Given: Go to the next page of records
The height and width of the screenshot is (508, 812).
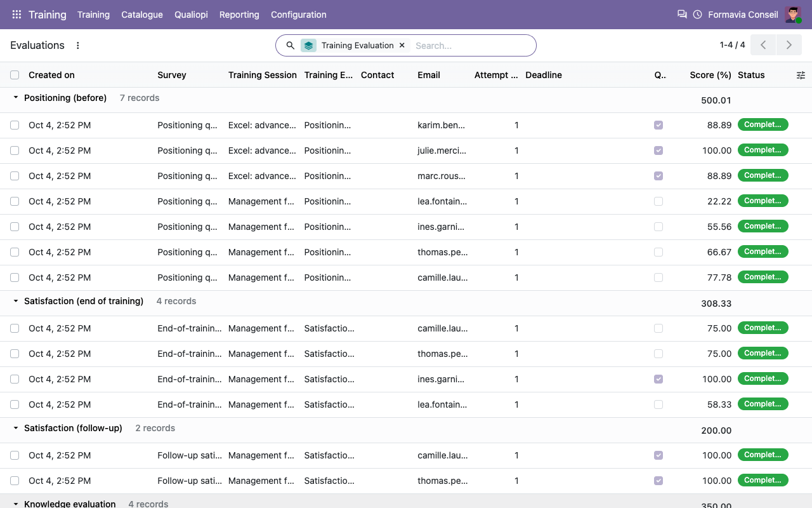Looking at the screenshot, I should click(789, 45).
